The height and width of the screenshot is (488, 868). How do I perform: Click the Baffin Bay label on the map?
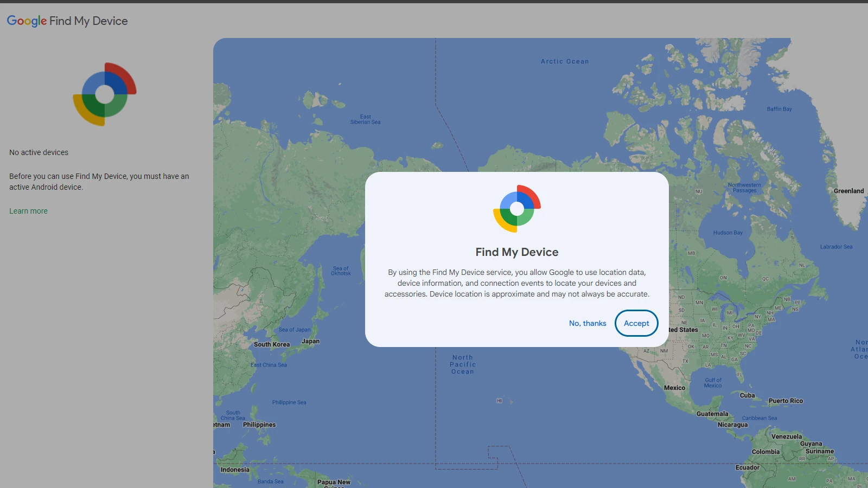pyautogui.click(x=780, y=109)
